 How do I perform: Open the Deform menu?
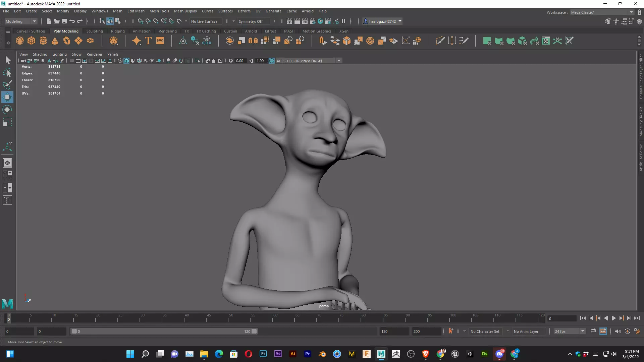[x=244, y=11]
